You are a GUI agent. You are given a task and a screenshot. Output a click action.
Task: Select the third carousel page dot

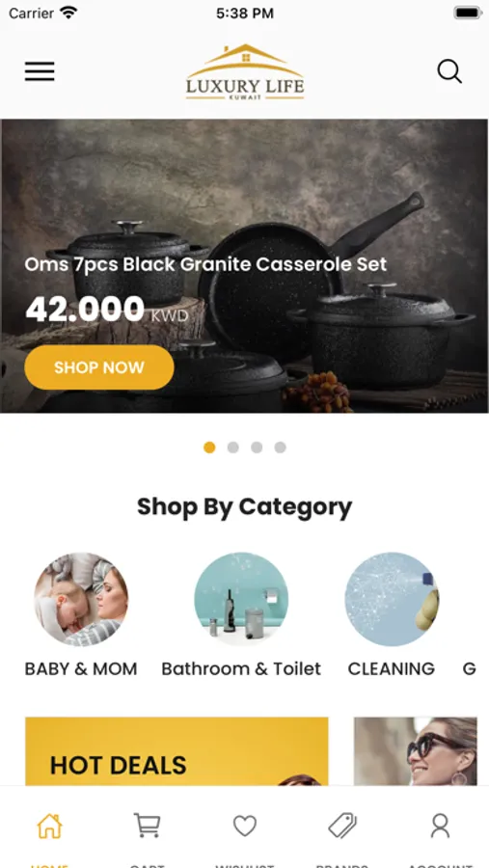(257, 448)
